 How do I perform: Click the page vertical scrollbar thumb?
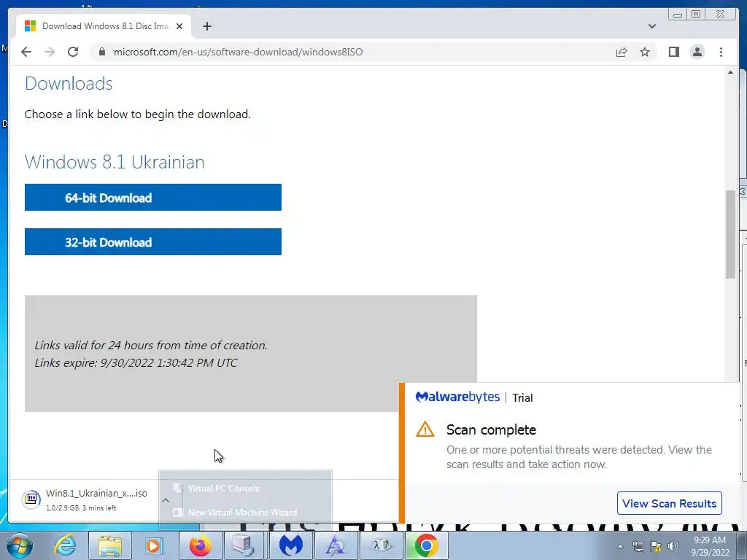730,234
